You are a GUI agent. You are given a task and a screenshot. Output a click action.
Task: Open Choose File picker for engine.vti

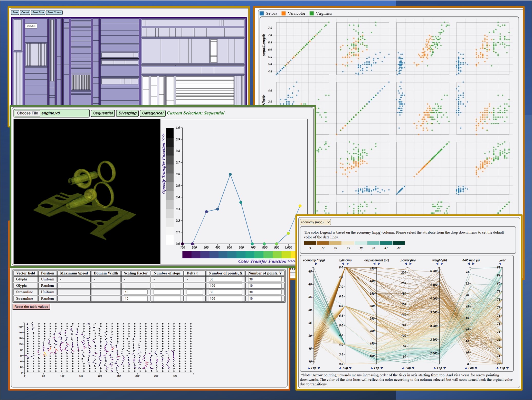pos(27,113)
